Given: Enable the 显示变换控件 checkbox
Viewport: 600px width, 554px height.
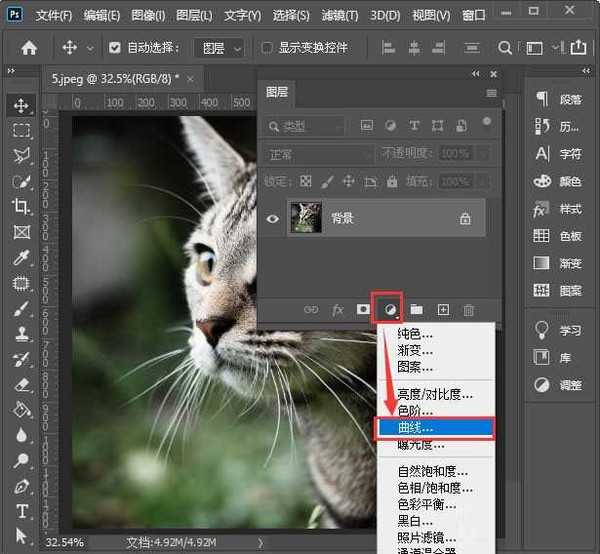Looking at the screenshot, I should pyautogui.click(x=267, y=48).
